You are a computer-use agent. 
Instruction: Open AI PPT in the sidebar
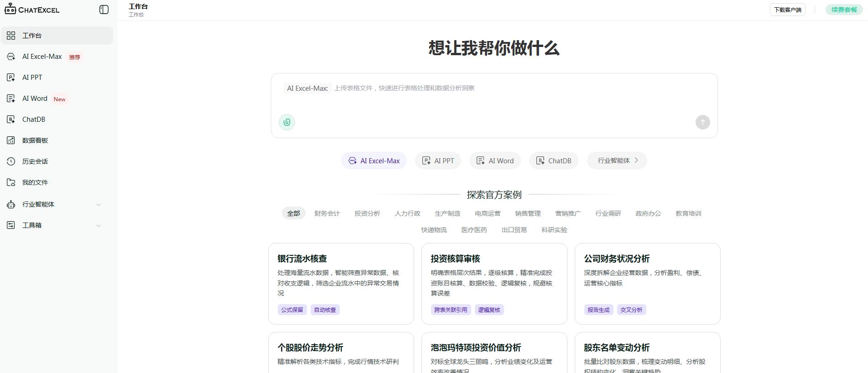point(57,78)
